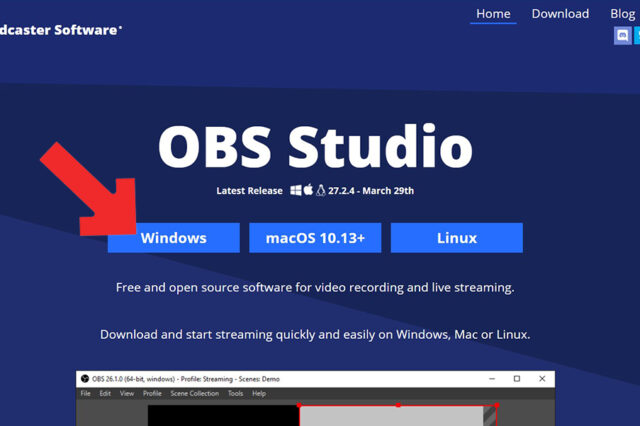Open the Blog navigation link
Screen dimensions: 640x426
(x=623, y=14)
